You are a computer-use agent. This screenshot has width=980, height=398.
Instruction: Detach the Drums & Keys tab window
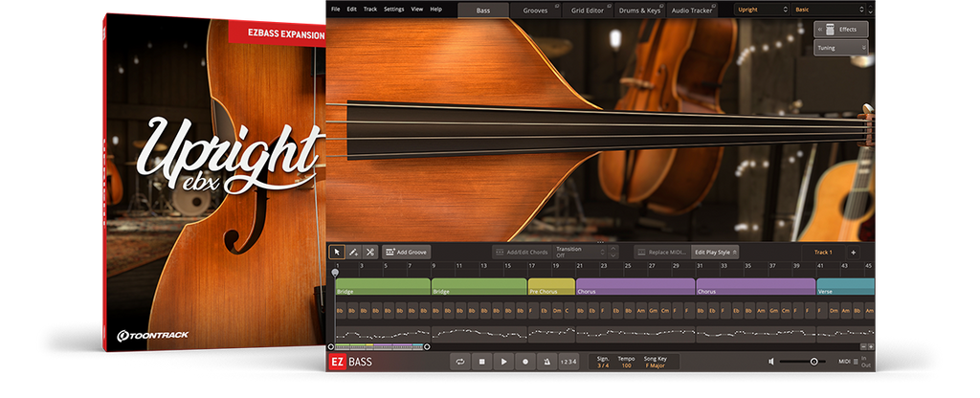click(662, 6)
